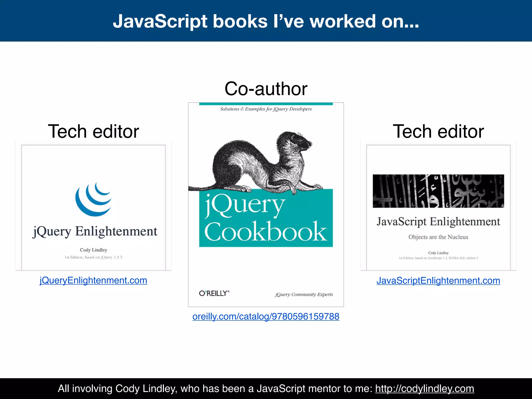Follow the http://codylindley.com link

424,389
